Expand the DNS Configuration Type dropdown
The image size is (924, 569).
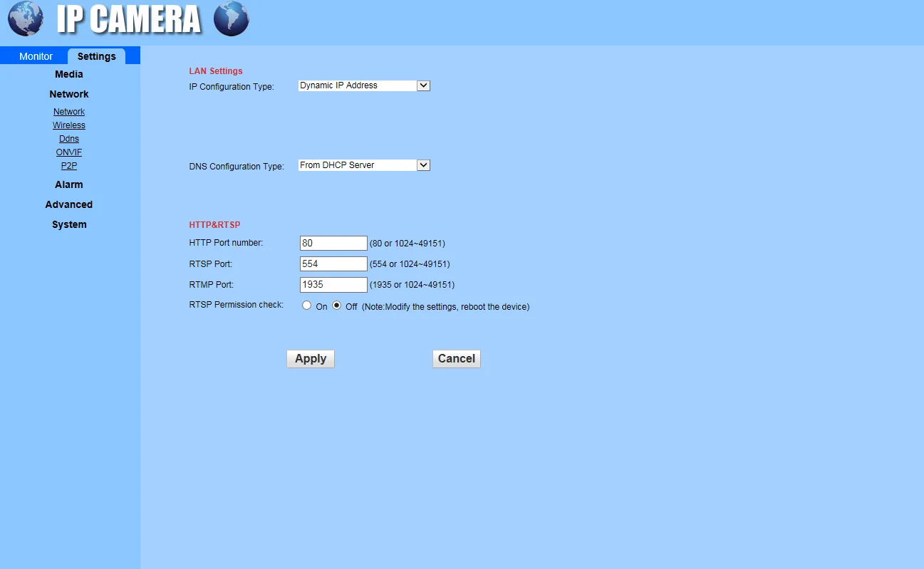[x=364, y=165]
